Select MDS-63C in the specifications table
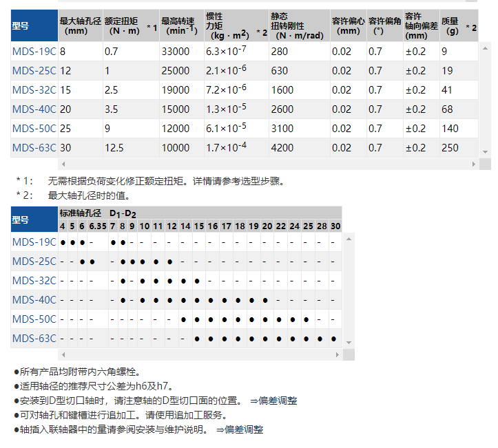 (34, 148)
